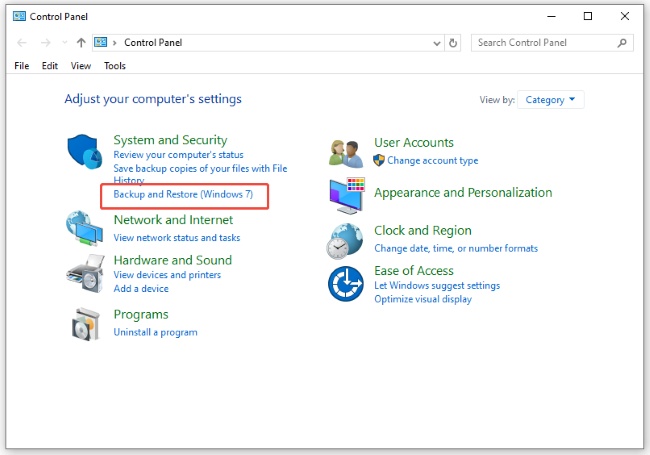Click Add a device
Viewport: 650px width, 455px height.
tap(141, 288)
